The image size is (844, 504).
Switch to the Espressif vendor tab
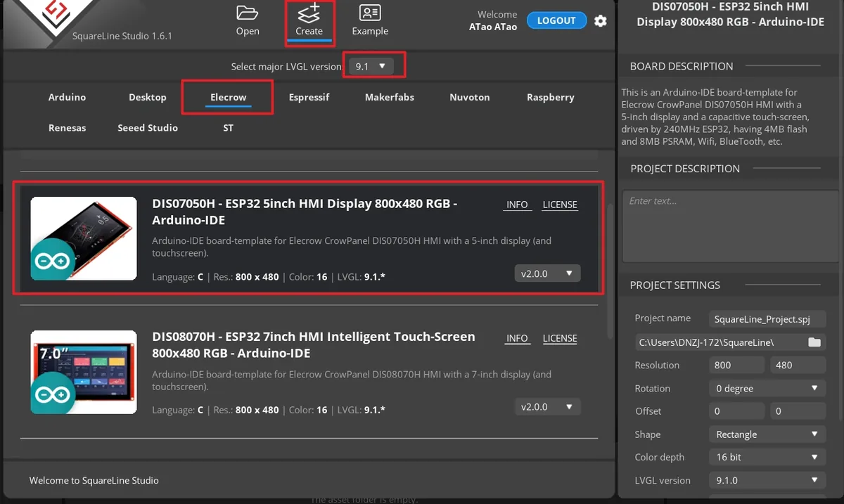click(x=309, y=97)
